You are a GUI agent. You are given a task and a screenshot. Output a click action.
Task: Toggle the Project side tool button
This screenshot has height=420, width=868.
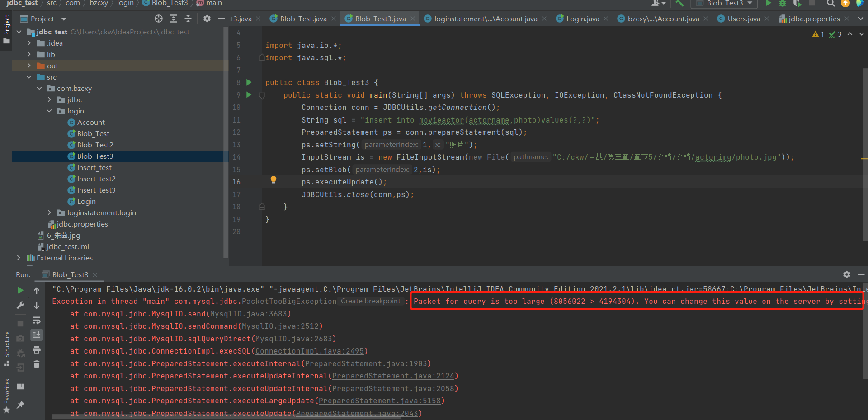[x=6, y=30]
